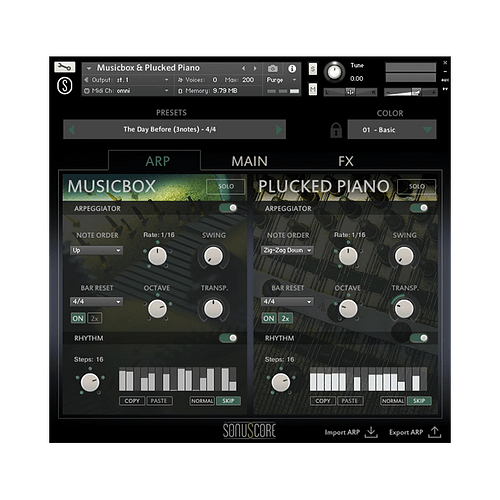Click Musicbox rhythm COPY button

pyautogui.click(x=132, y=401)
